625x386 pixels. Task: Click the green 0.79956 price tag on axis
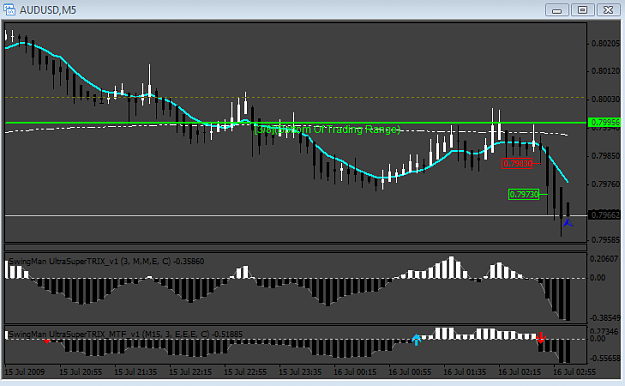coord(605,122)
